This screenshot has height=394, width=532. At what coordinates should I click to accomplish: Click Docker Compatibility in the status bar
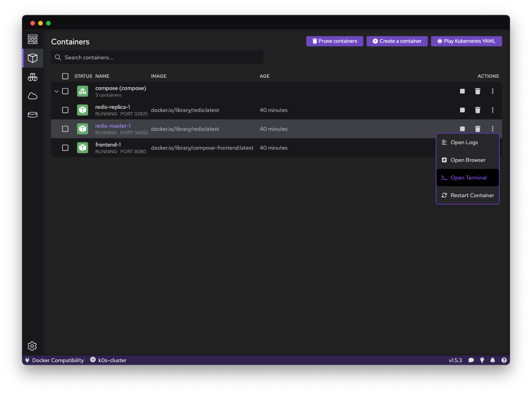(x=55, y=360)
